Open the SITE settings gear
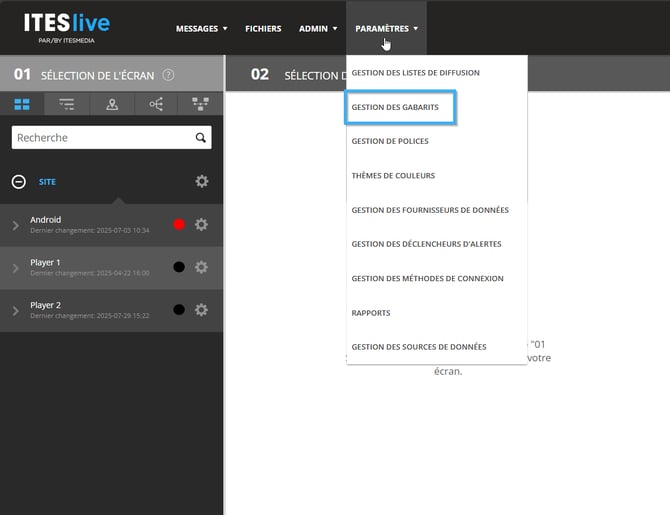Viewport: 670px width, 515px height. pyautogui.click(x=201, y=181)
